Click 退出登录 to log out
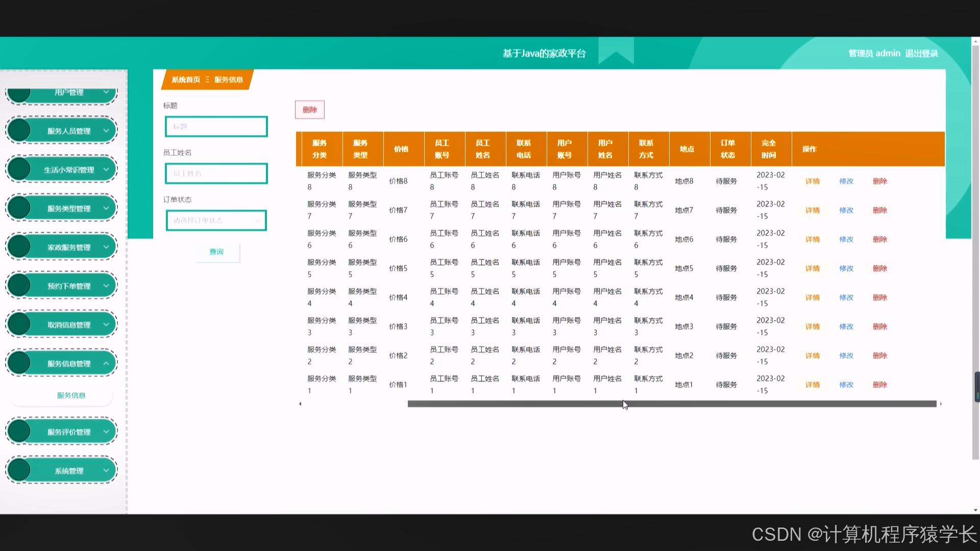The width and height of the screenshot is (980, 551). [921, 54]
